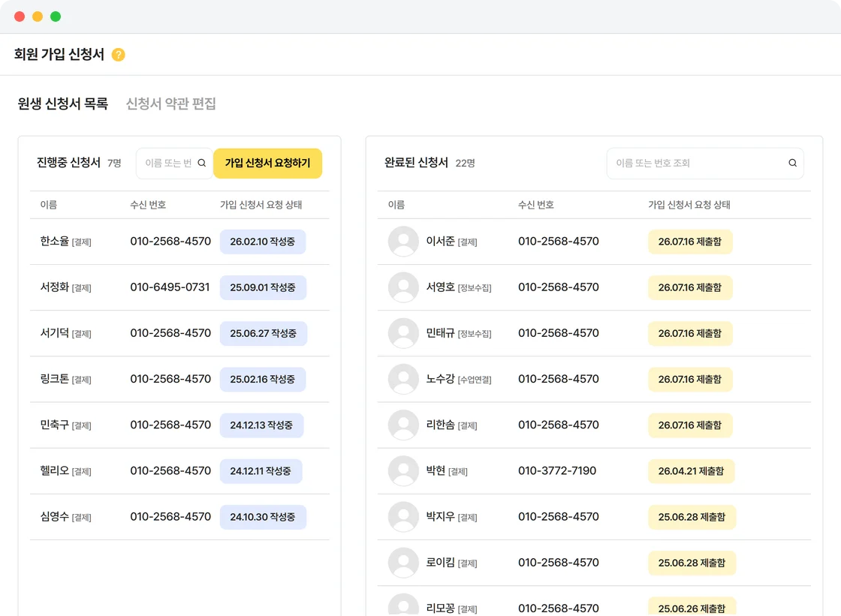Click the 25.09.01 작성중 status badge

point(263,287)
